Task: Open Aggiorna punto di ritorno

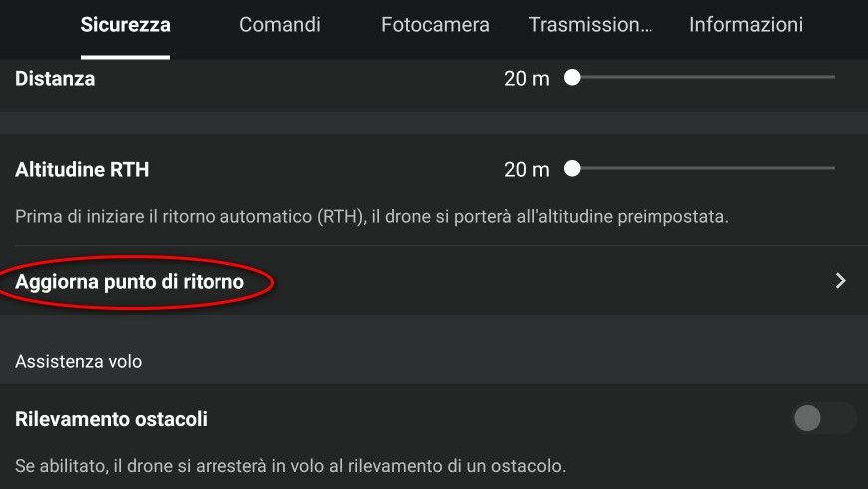Action: [130, 282]
